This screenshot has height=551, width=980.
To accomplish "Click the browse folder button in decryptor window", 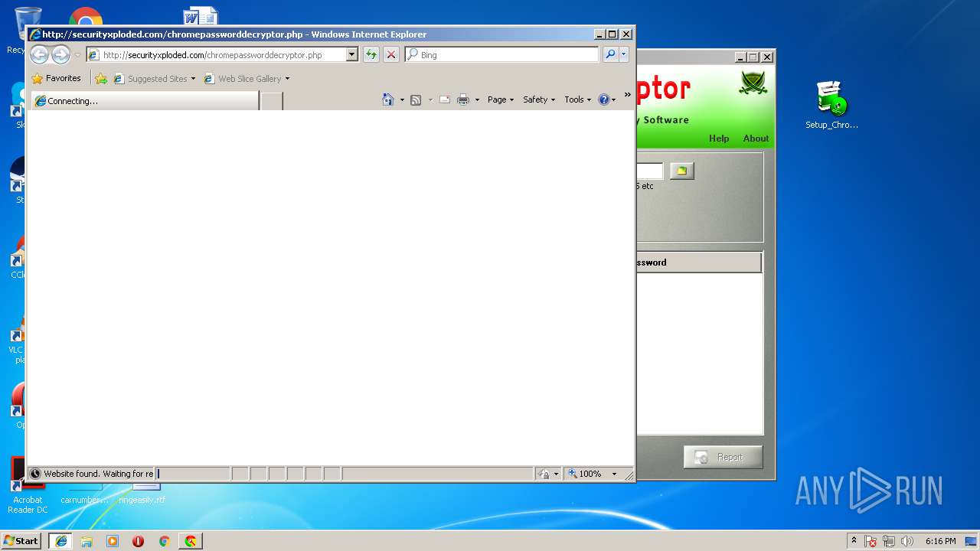I will pyautogui.click(x=681, y=171).
